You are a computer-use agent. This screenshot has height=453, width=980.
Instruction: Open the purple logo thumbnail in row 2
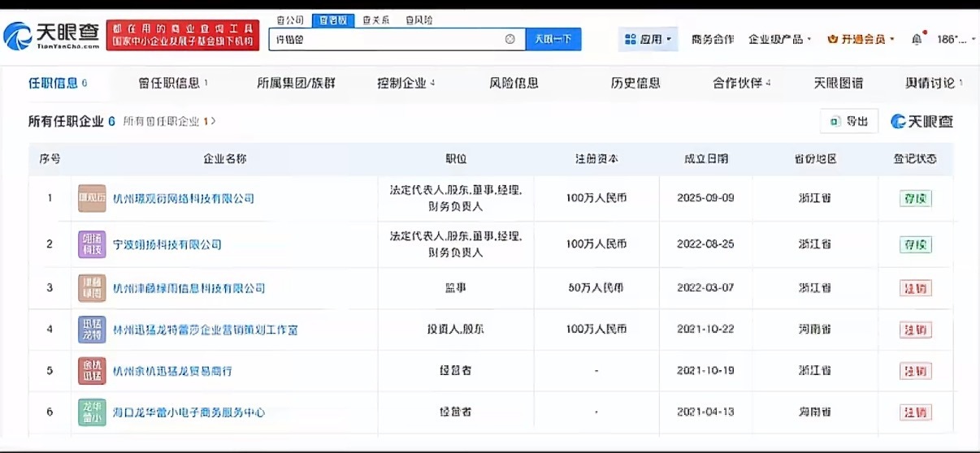pyautogui.click(x=92, y=244)
